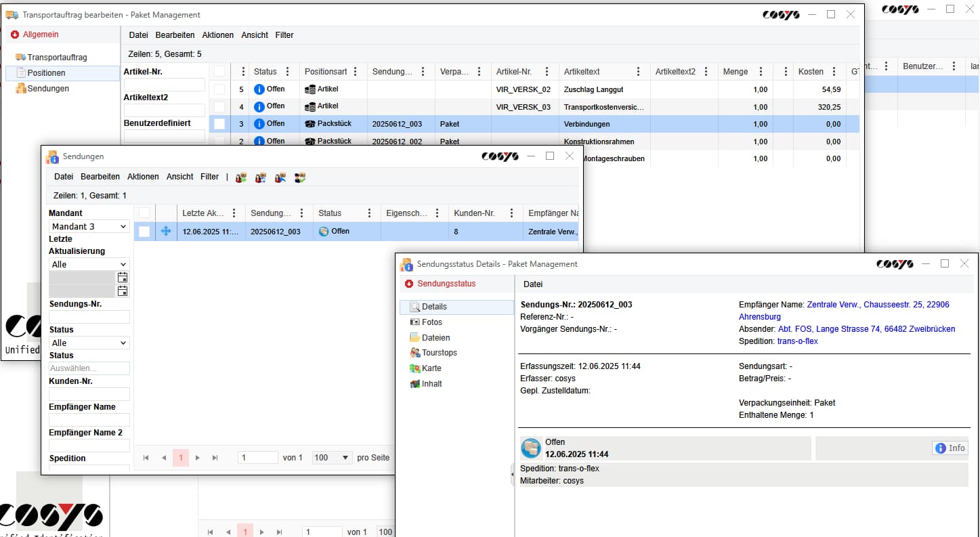This screenshot has height=537, width=980.
Task: Open Kunden-Nr. column menu in Sendungen
Action: tap(511, 213)
